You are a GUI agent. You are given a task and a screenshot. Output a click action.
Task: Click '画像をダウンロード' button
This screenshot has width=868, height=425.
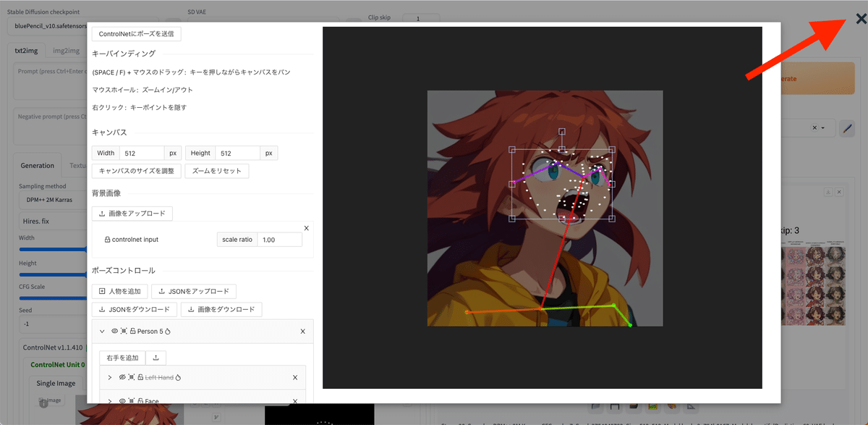pos(221,309)
